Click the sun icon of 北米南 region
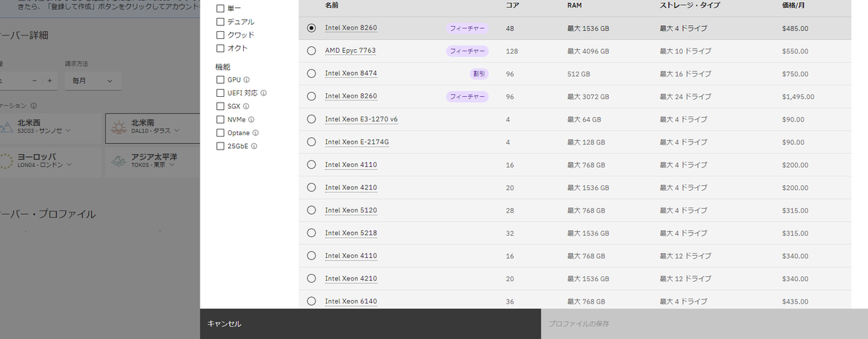 119,127
